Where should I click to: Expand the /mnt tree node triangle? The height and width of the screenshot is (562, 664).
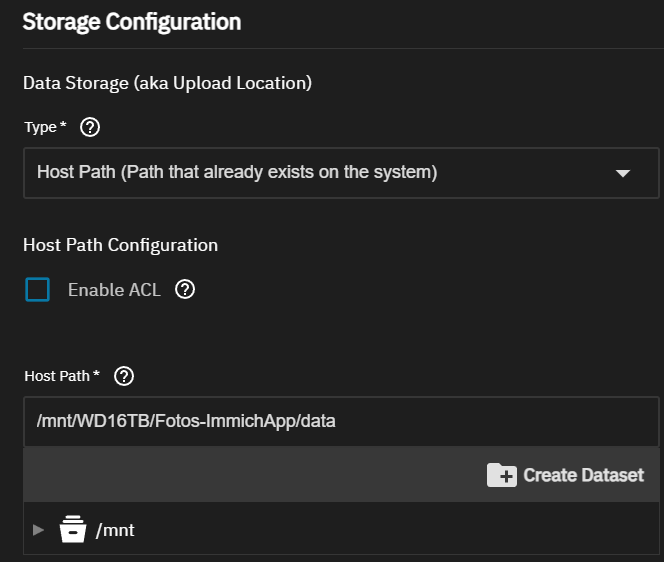click(x=39, y=530)
